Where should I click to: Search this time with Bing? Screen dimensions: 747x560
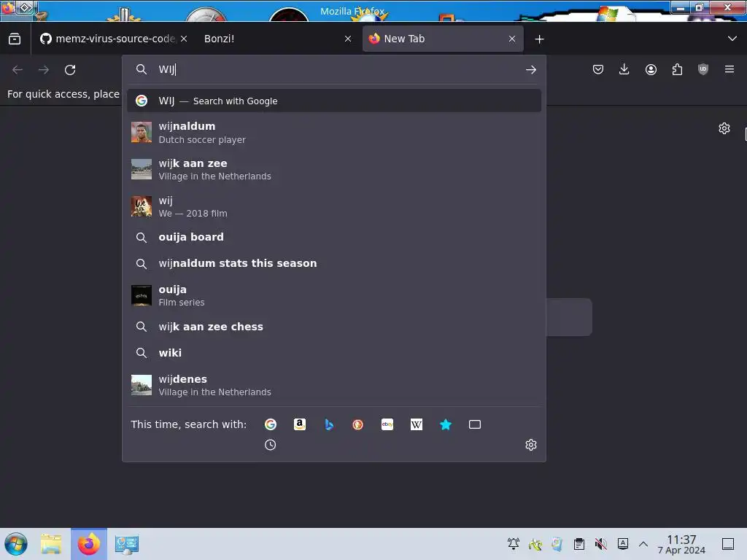click(329, 424)
